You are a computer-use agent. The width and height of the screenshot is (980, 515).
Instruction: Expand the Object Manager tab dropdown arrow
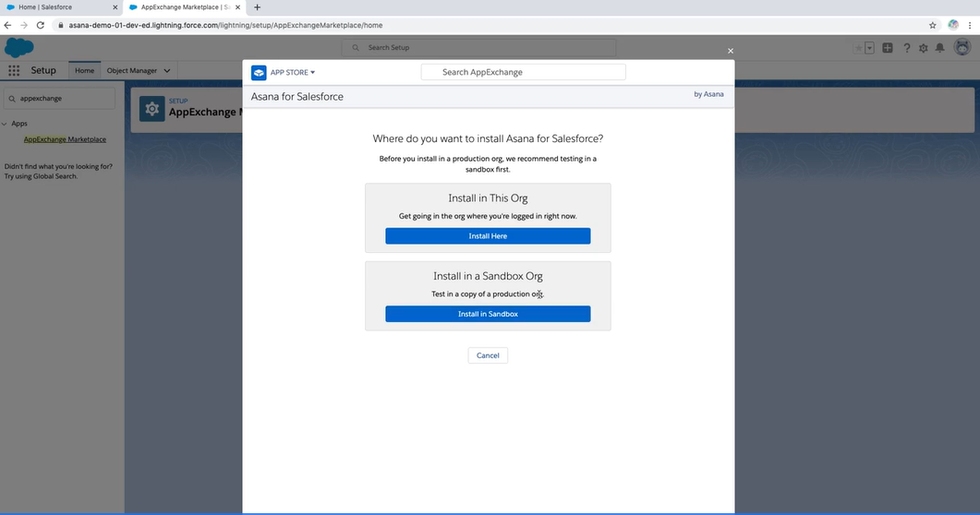click(x=167, y=70)
